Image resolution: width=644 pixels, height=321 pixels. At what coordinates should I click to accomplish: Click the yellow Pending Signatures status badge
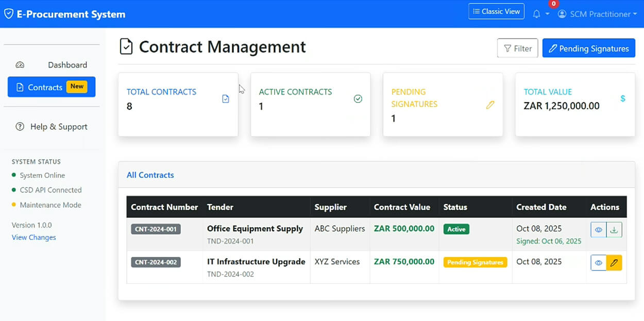475,262
